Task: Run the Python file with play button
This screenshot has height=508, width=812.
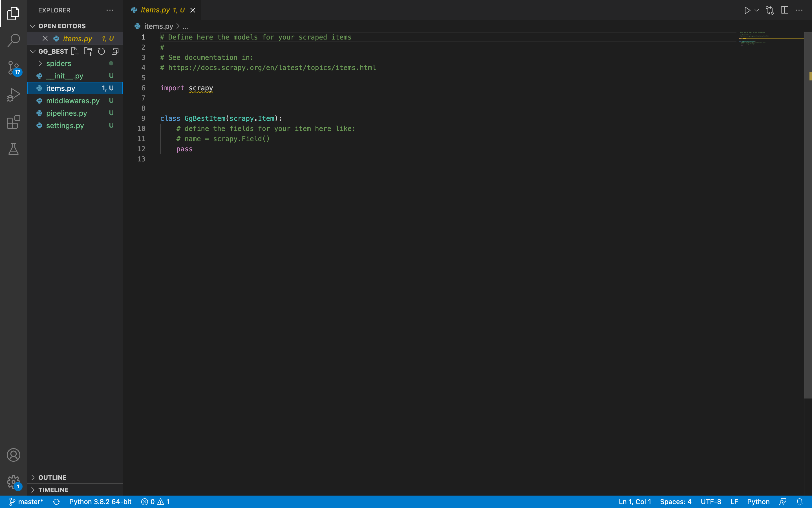Action: click(x=747, y=10)
